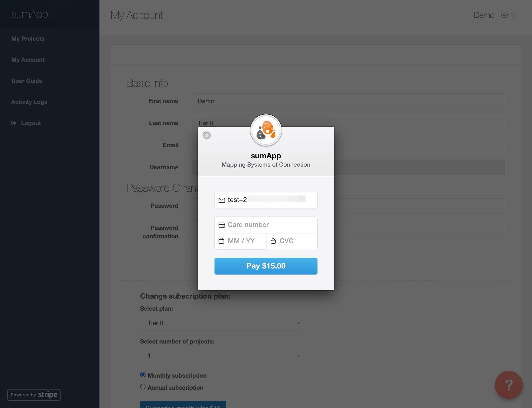The image size is (532, 408).
Task: Click the lock icon beside CVC
Action: click(x=273, y=241)
